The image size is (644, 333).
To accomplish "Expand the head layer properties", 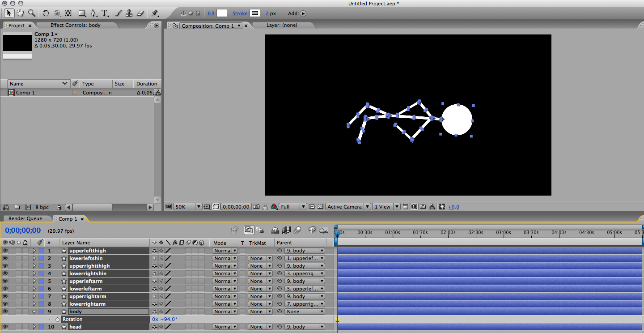I will pyautogui.click(x=34, y=327).
